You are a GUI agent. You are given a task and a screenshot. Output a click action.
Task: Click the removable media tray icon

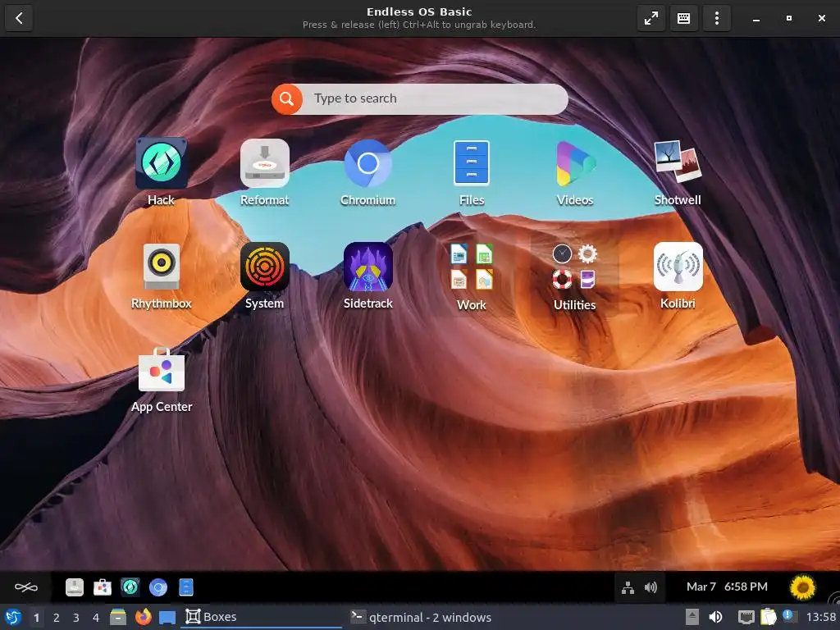[x=692, y=617]
